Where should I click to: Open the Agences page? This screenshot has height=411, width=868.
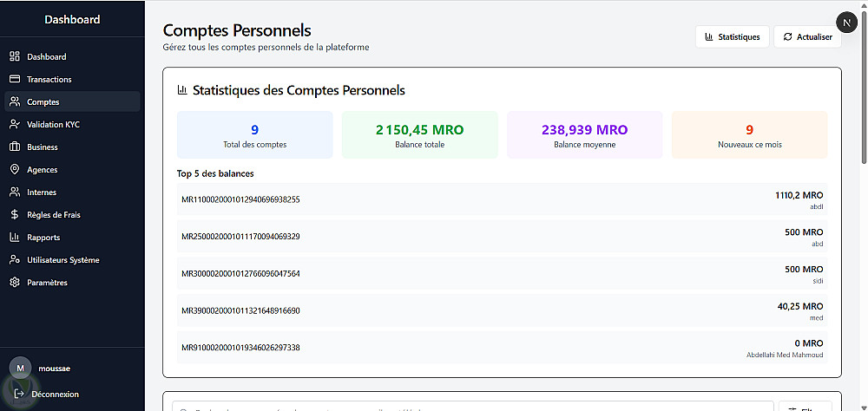72,170
